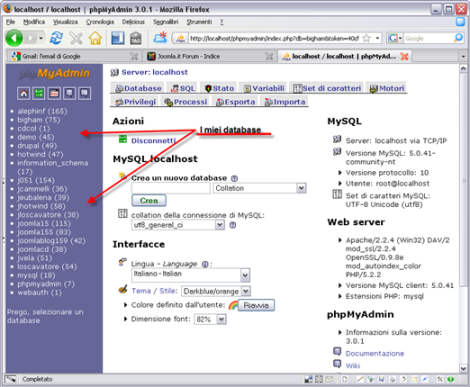Click the green log out sidebar icon
Viewport: 470px width, 387px height.
[39, 93]
